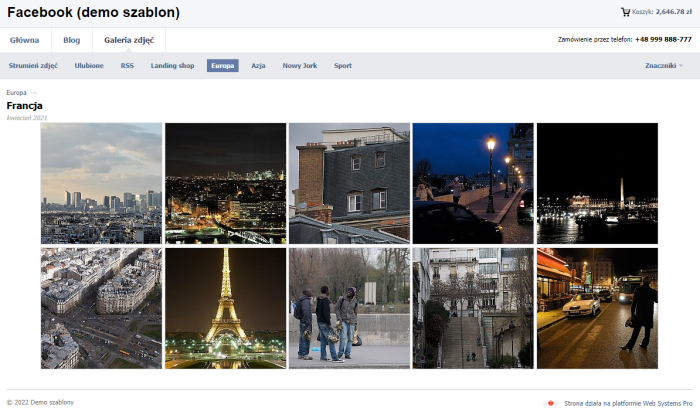Open the illuminated Eiffel Tower night photo
This screenshot has width=700, height=418.
click(225, 308)
